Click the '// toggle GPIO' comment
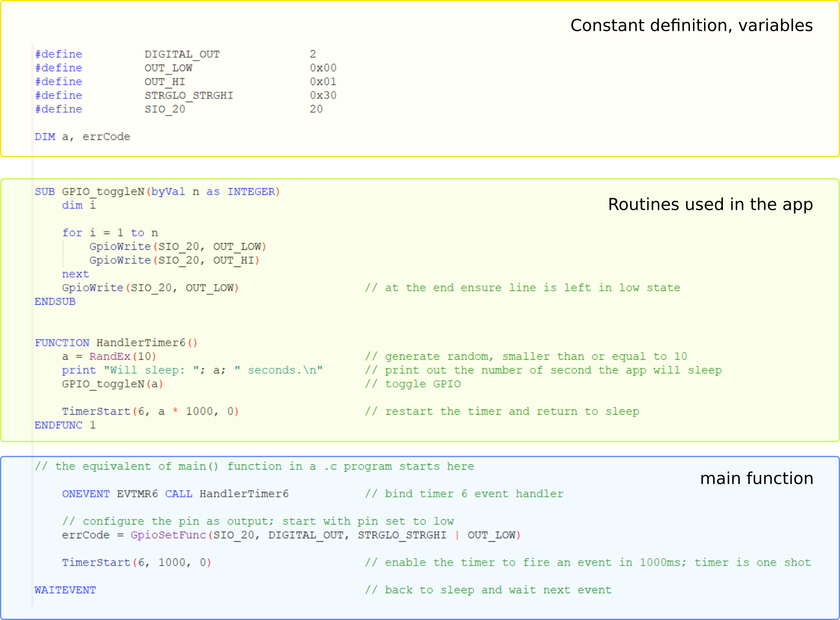 pyautogui.click(x=413, y=384)
